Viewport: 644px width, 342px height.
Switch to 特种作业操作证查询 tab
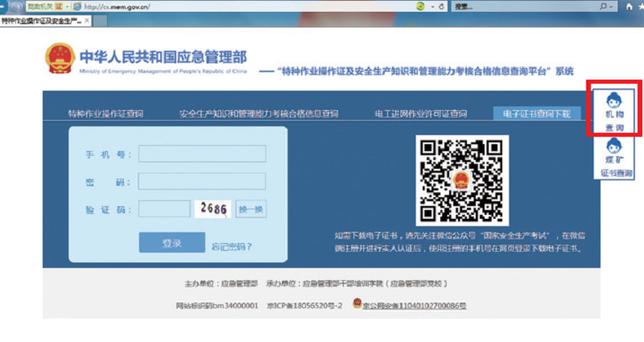105,113
